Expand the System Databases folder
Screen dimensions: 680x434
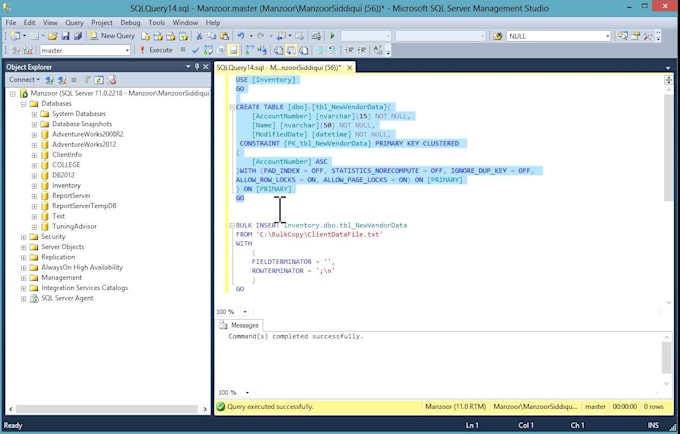(x=34, y=114)
